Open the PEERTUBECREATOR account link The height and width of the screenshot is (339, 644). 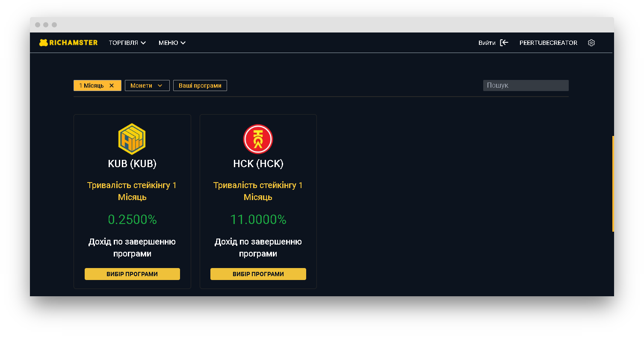coord(548,43)
